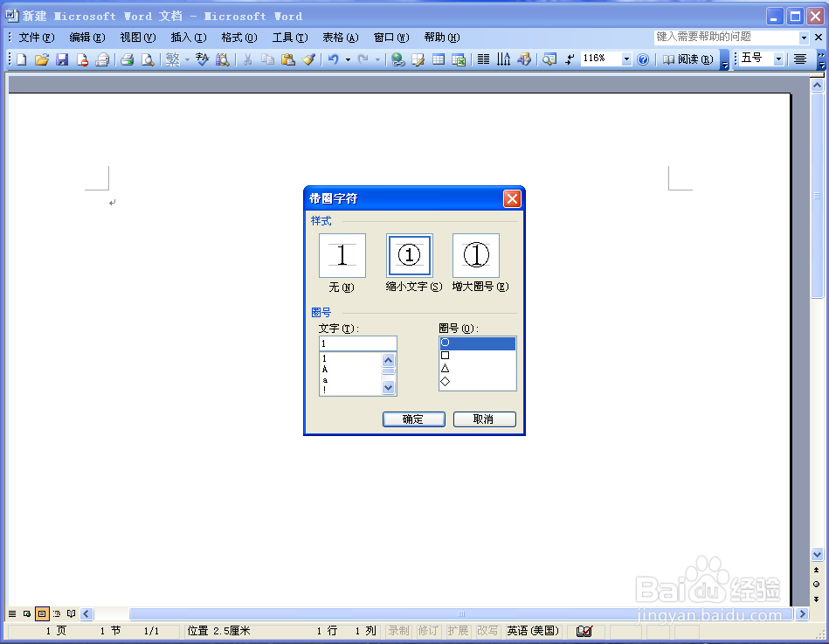Dismiss dialog with the 取消 button
This screenshot has height=644, width=829.
point(484,419)
